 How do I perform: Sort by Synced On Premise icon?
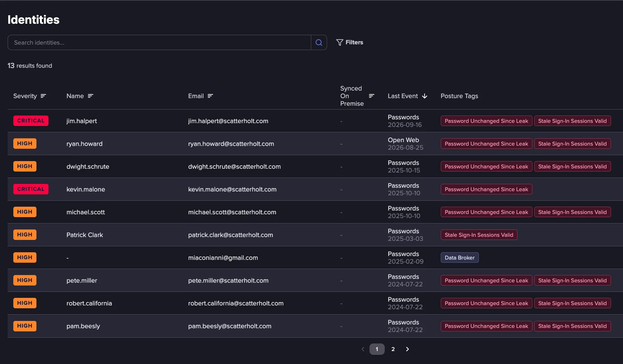pos(372,96)
